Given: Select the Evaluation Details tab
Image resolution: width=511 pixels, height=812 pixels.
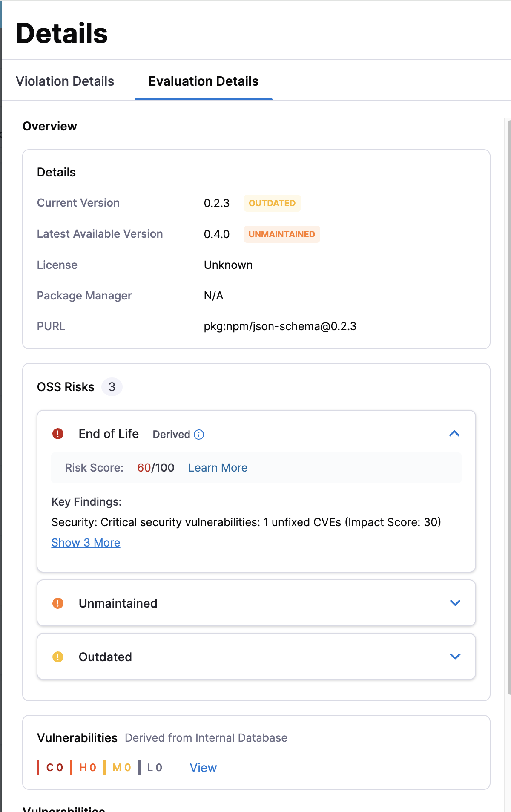Looking at the screenshot, I should (x=204, y=81).
